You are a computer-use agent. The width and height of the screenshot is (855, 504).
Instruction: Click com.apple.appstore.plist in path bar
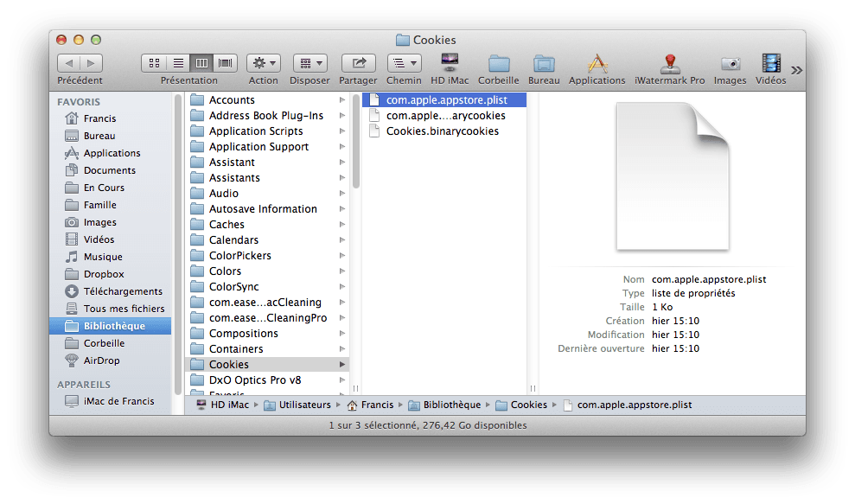pos(628,405)
